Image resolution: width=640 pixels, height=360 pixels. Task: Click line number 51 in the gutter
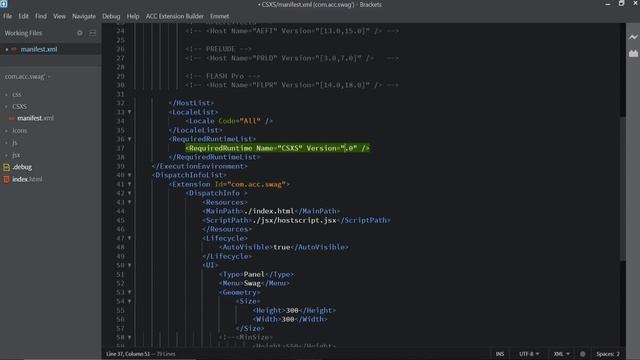pos(120,274)
